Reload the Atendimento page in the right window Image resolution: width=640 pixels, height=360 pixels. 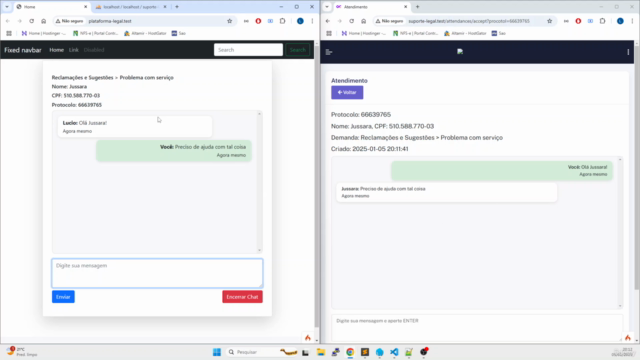click(351, 21)
